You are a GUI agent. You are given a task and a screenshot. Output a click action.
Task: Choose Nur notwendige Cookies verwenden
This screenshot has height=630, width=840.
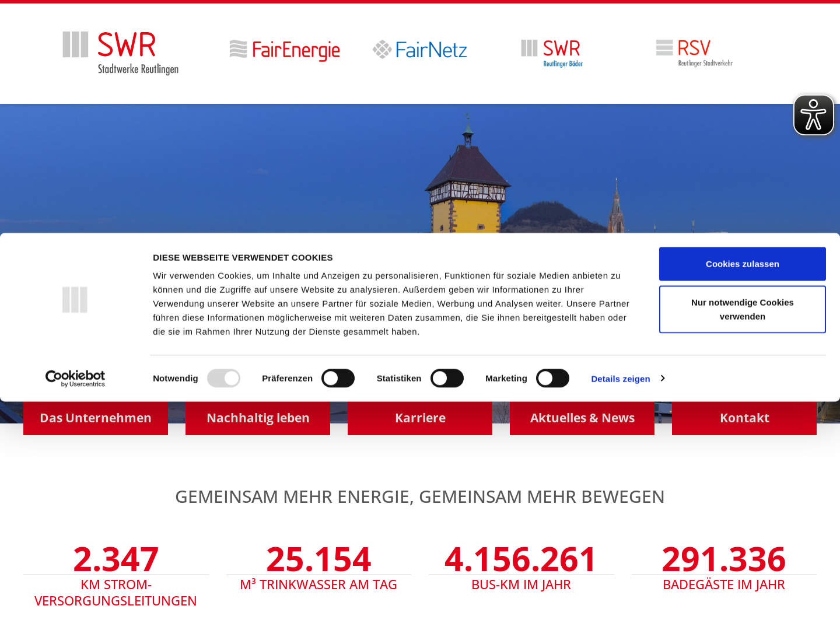(743, 309)
